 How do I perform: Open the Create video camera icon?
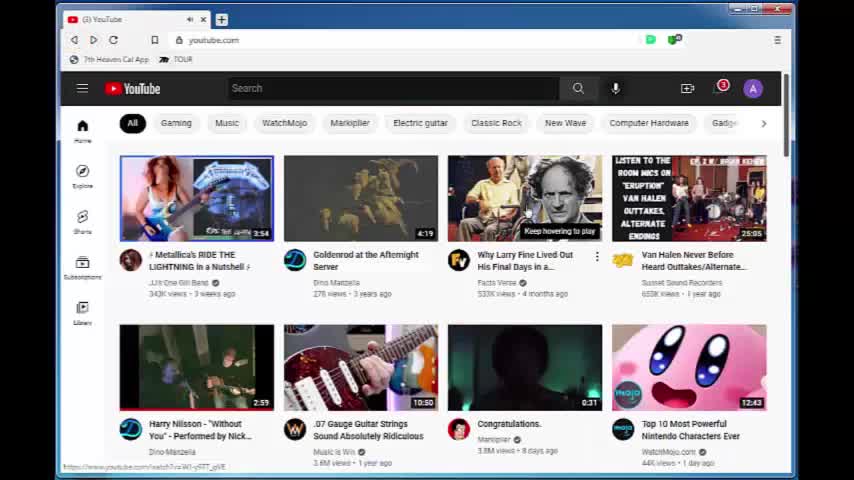coord(687,88)
